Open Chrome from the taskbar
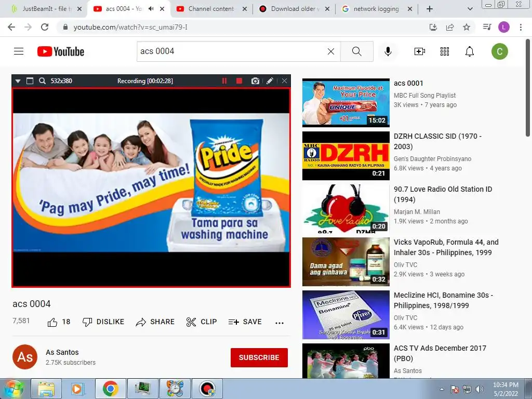Image resolution: width=532 pixels, height=399 pixels. point(111,389)
